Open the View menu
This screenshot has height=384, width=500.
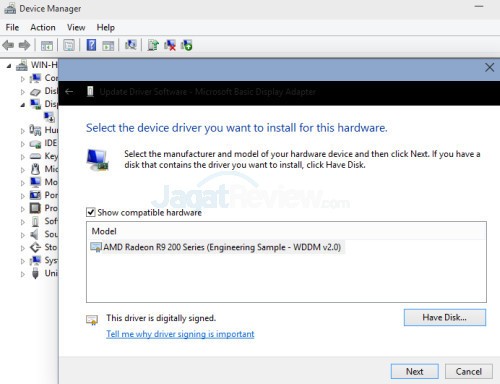(x=76, y=27)
